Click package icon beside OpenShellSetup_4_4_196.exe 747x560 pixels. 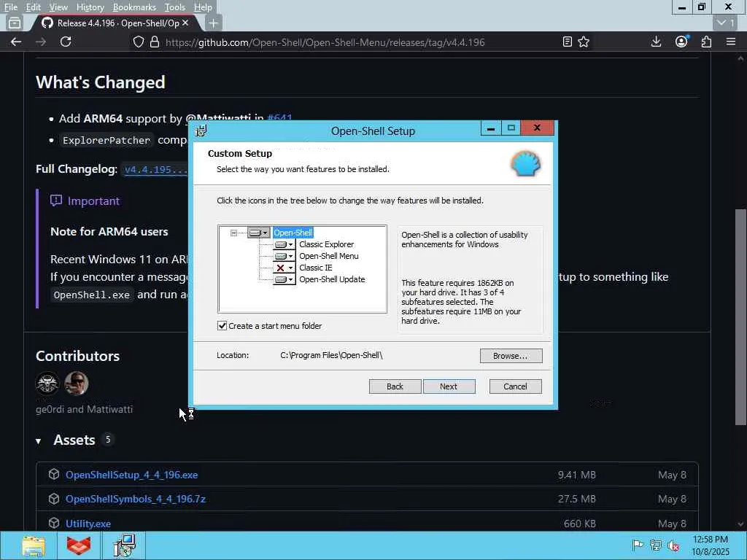coord(54,474)
